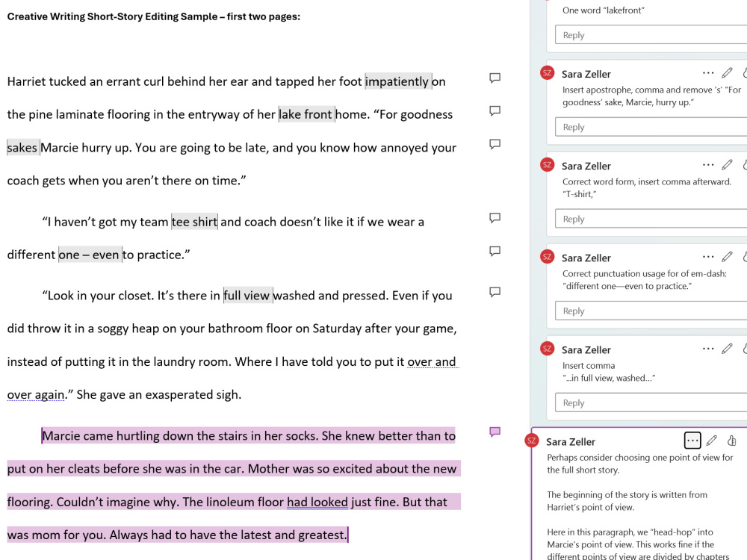Click the comment bubble beside "different one – even"
The height and width of the screenshot is (560, 747).
(494, 251)
